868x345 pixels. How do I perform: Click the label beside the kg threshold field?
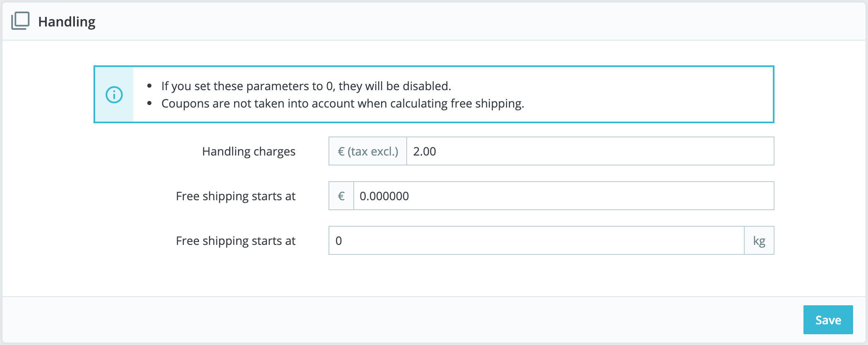point(235,241)
